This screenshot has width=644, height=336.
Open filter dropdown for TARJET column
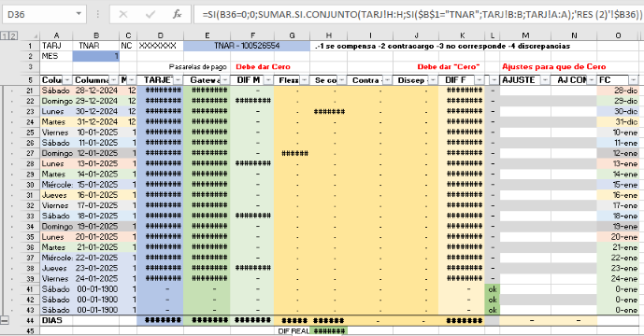[x=178, y=80]
